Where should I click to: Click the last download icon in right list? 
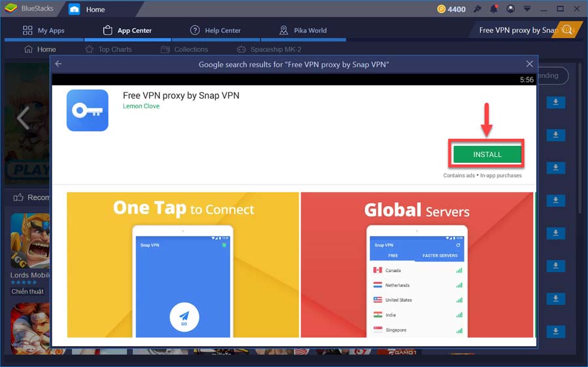pos(556,331)
